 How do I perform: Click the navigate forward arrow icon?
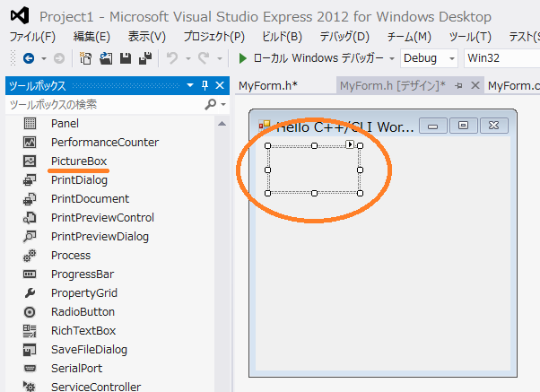[59, 58]
